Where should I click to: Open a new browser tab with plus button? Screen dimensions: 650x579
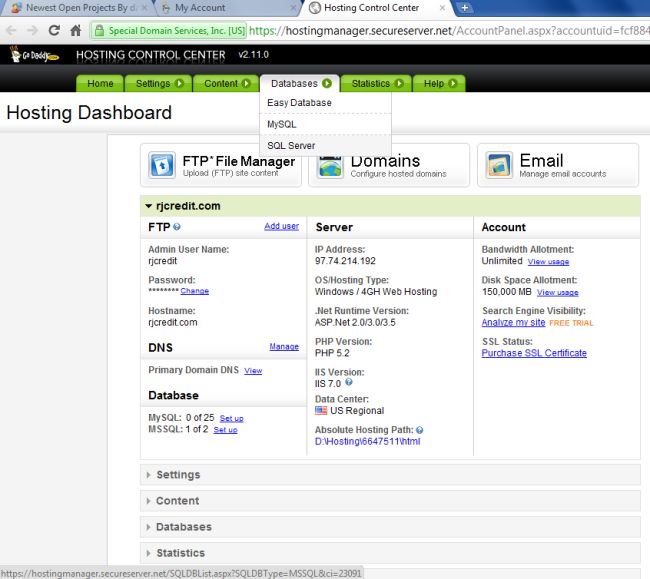[x=465, y=7]
